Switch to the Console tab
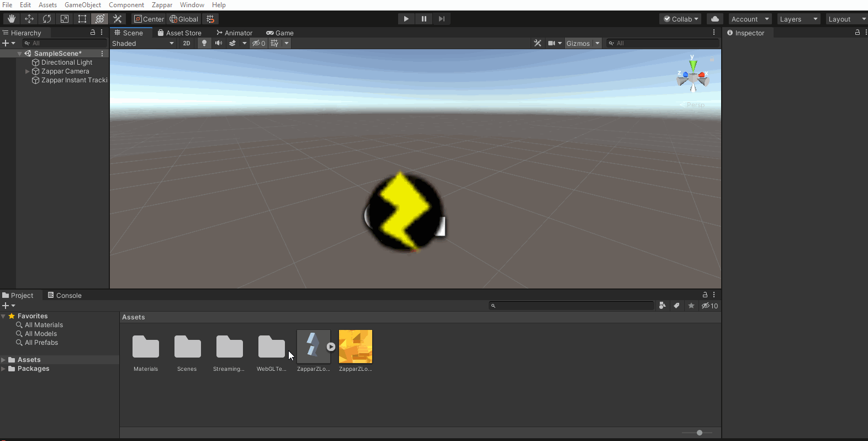Image resolution: width=868 pixels, height=441 pixels. 65,295
